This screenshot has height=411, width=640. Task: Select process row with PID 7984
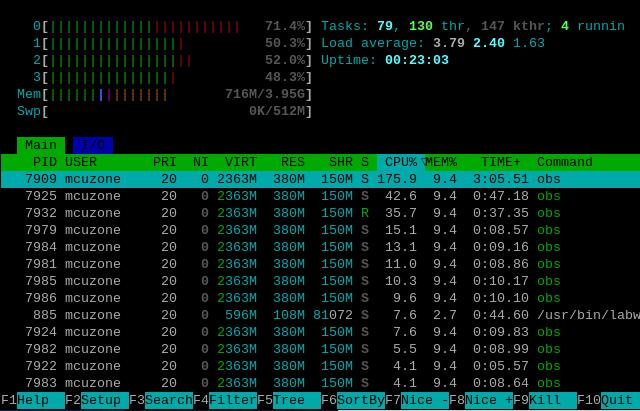pos(320,247)
